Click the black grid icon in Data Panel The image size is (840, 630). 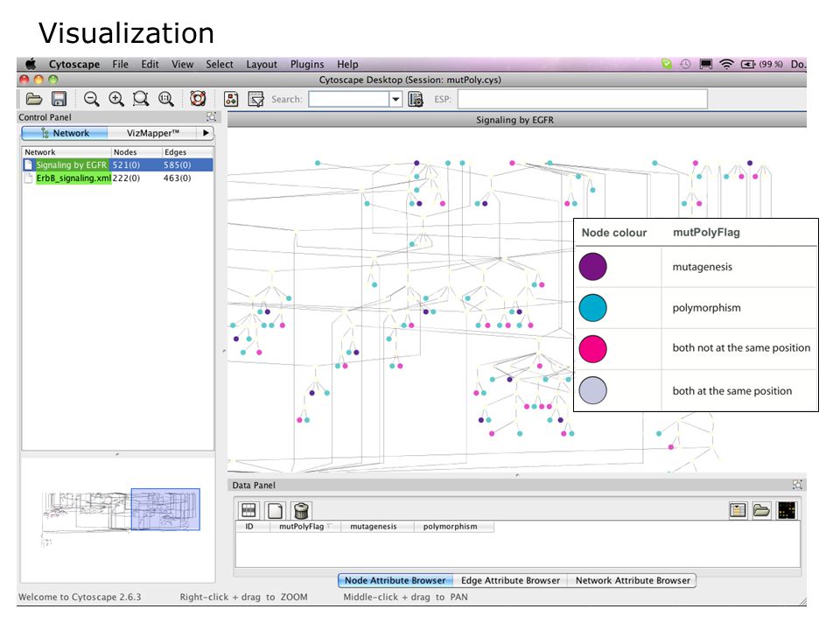(787, 510)
